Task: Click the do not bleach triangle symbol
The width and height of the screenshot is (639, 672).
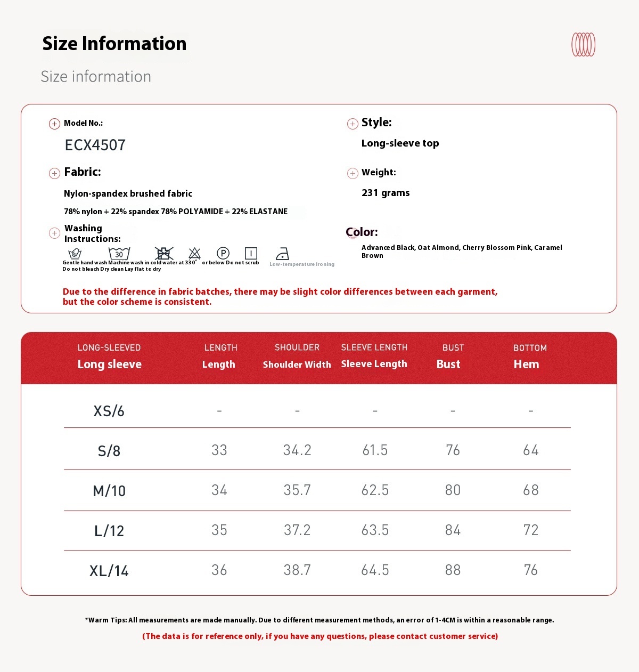Action: (x=195, y=253)
